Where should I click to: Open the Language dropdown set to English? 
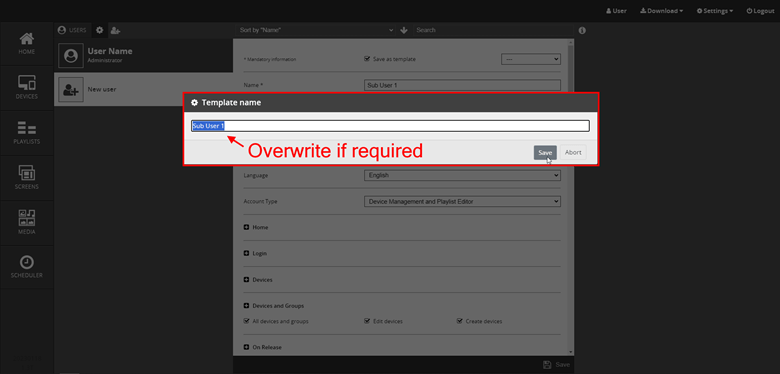click(462, 175)
